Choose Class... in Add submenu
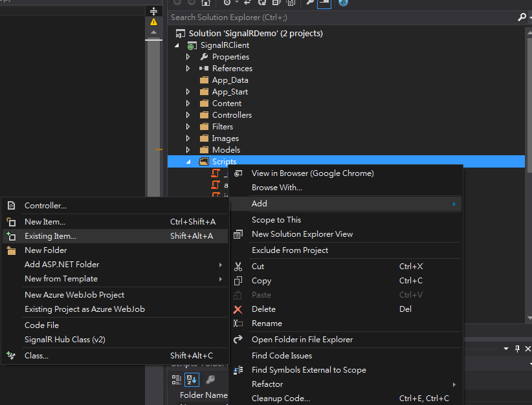 click(x=115, y=356)
